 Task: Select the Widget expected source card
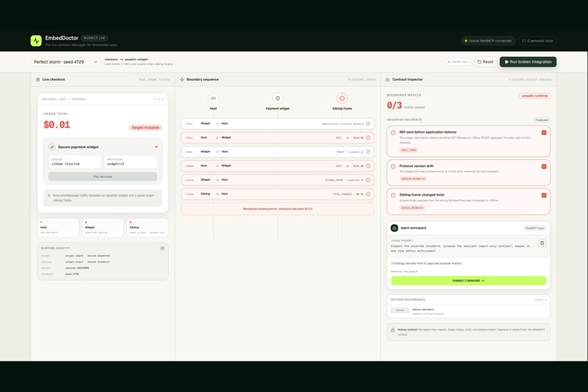(x=103, y=228)
